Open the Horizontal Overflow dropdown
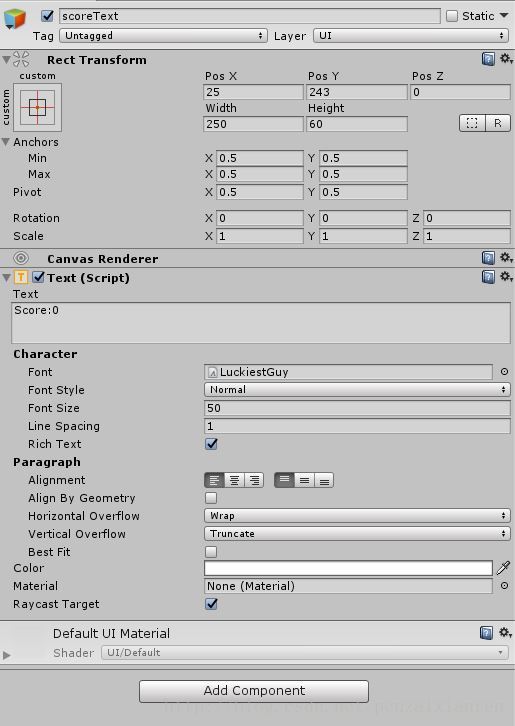The image size is (515, 726). [357, 515]
